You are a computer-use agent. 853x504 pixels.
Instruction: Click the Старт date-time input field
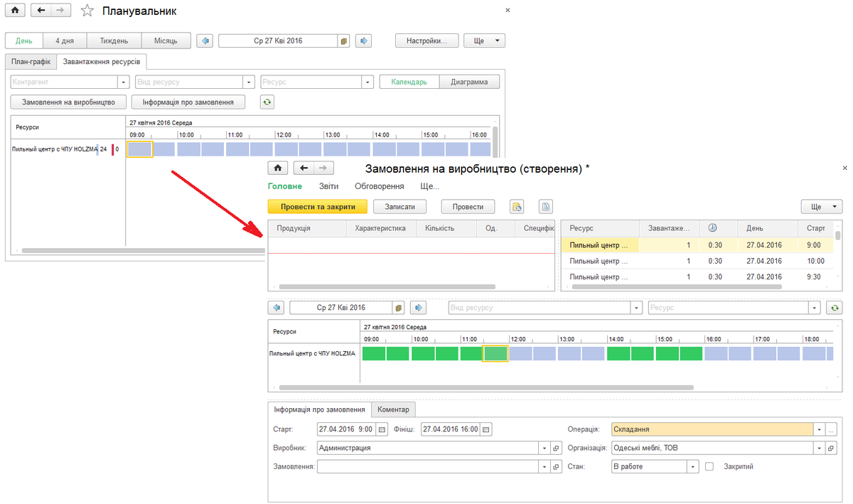point(346,429)
